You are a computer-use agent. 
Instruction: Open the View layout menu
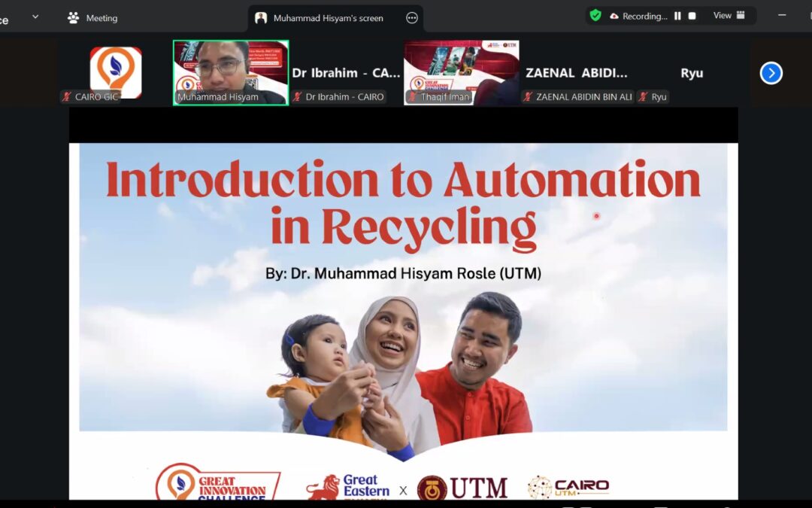click(729, 16)
